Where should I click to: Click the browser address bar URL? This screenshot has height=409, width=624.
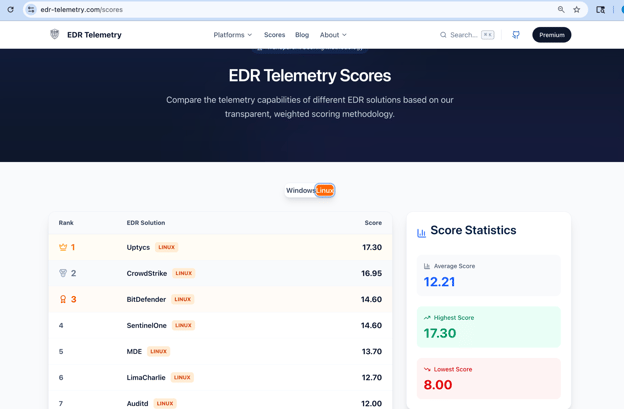point(82,10)
